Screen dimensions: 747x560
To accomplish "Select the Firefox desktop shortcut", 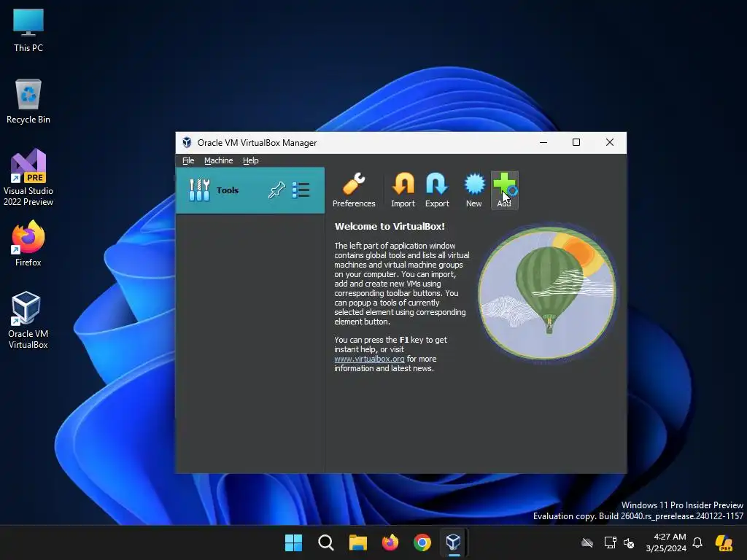I will click(x=28, y=244).
